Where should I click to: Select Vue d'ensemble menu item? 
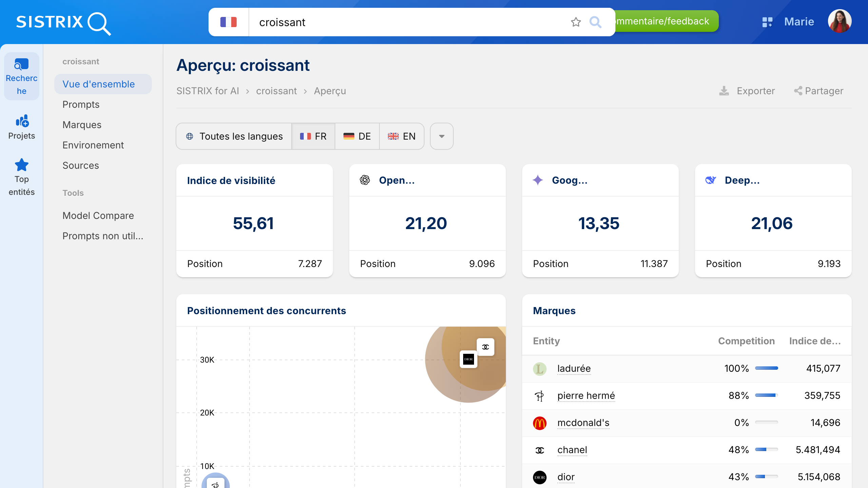(103, 84)
